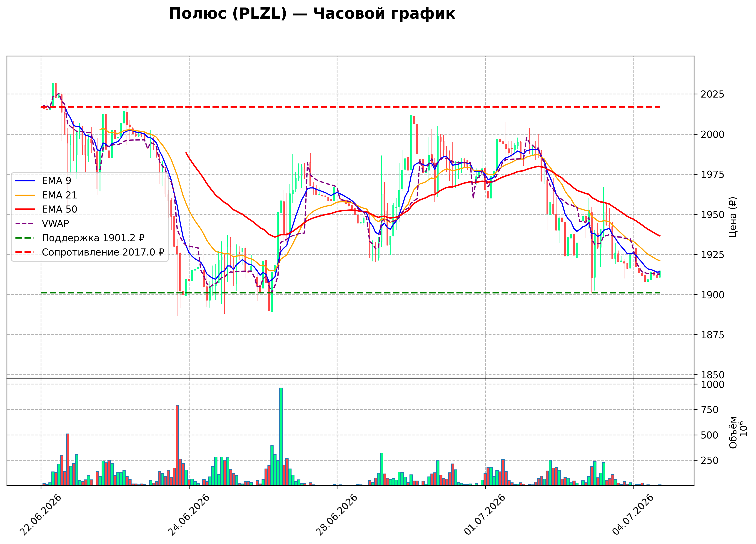Click the 2025 price axis tick label
Viewport: 756px width, 544px height.
(x=713, y=94)
